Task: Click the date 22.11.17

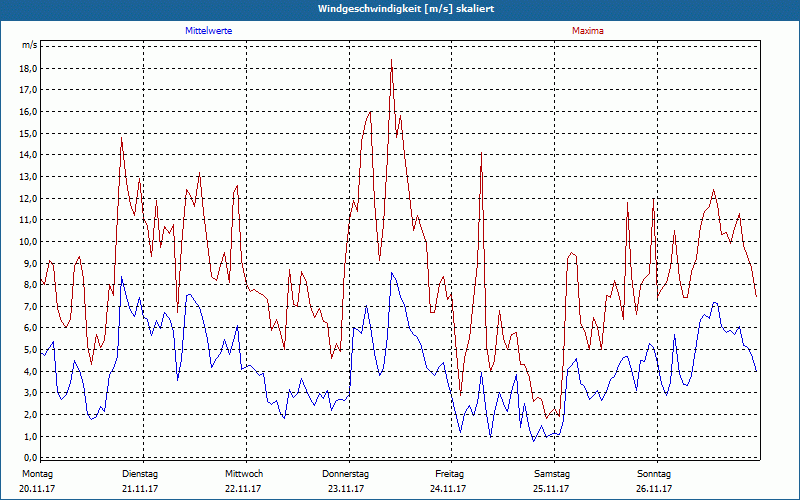Action: click(243, 489)
